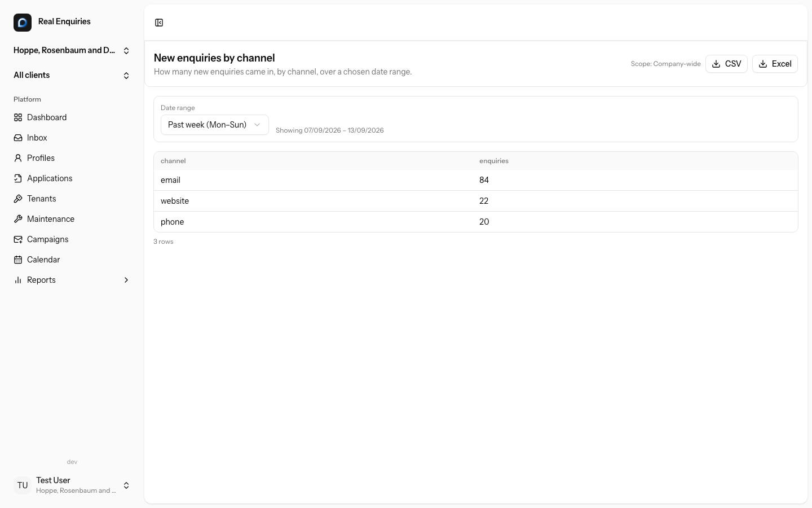Select the Inbox tray icon
Image resolution: width=812 pixels, height=508 pixels.
(18, 138)
